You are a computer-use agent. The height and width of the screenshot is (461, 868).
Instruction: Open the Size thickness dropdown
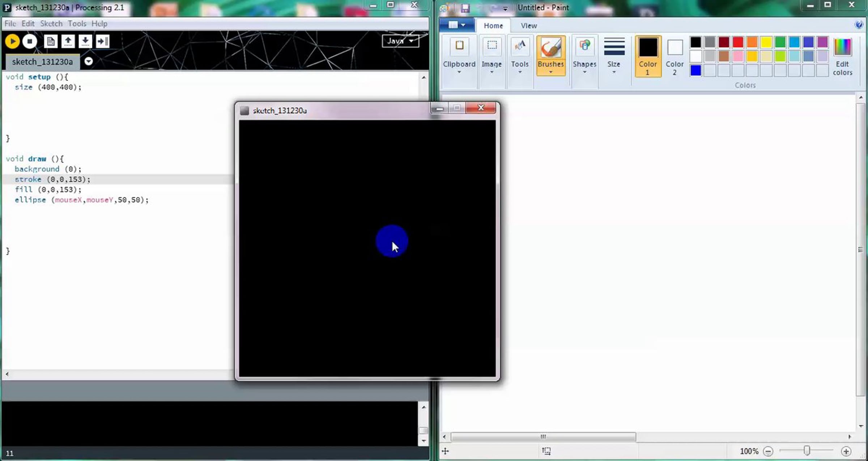[614, 56]
